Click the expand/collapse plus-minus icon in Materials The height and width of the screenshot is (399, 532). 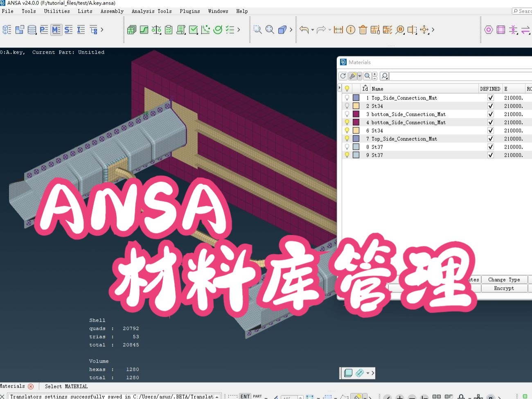click(x=374, y=76)
